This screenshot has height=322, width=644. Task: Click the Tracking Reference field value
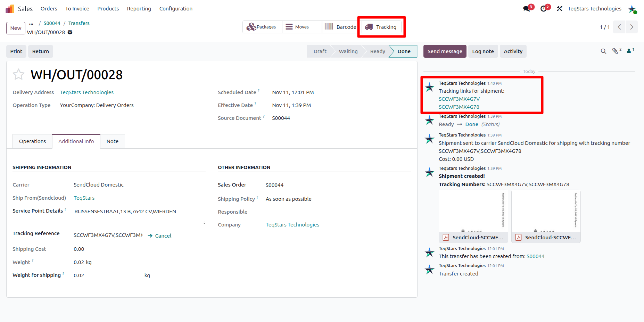coord(108,235)
